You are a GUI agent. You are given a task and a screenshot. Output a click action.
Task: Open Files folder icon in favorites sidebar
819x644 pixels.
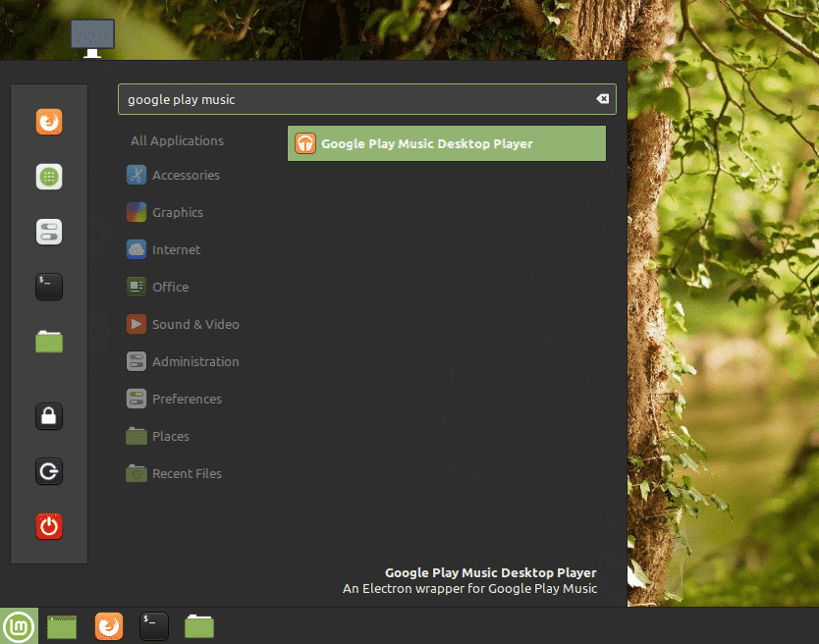pos(49,342)
